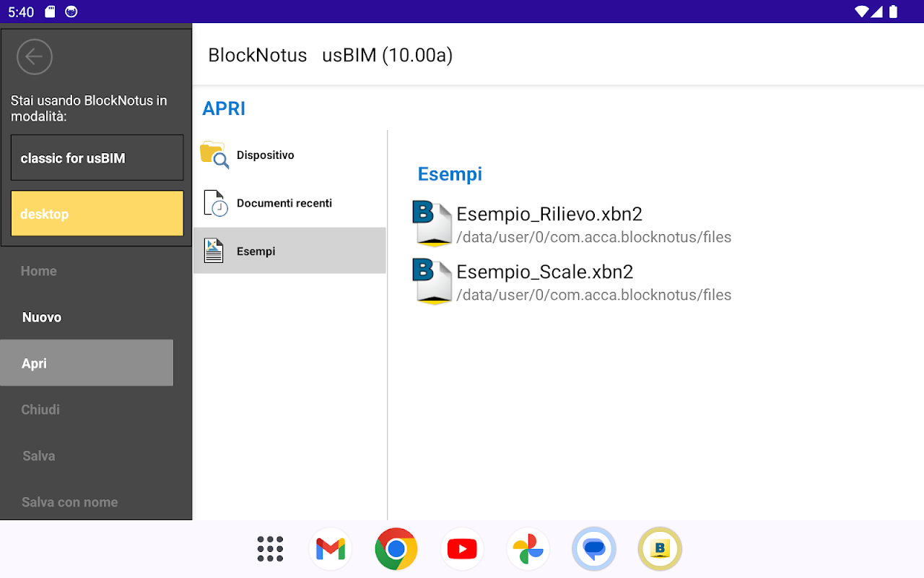Choose Chiudi in the side menu
The height and width of the screenshot is (578, 924).
[40, 410]
